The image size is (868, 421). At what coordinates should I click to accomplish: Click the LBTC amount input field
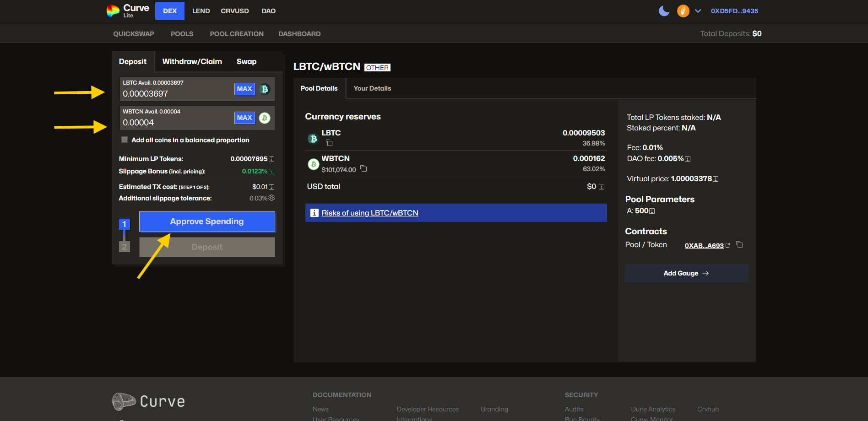tap(176, 94)
